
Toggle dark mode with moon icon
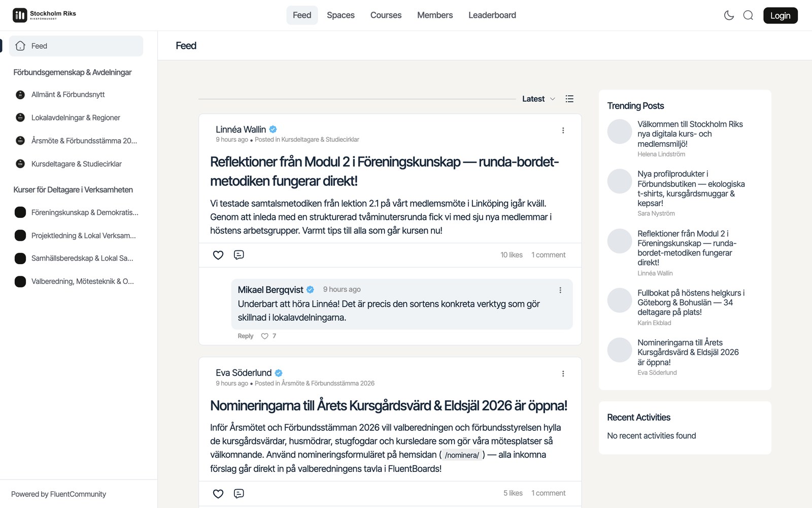729,15
